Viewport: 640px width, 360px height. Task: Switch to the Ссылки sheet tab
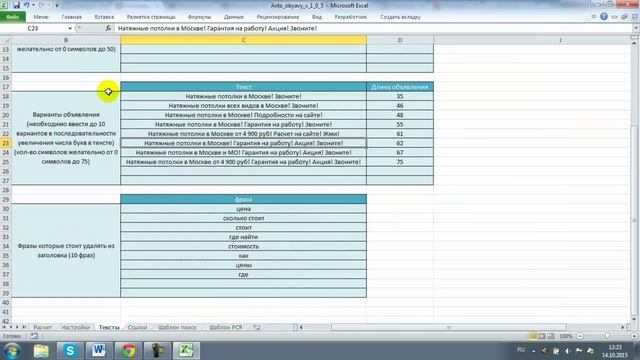[137, 327]
